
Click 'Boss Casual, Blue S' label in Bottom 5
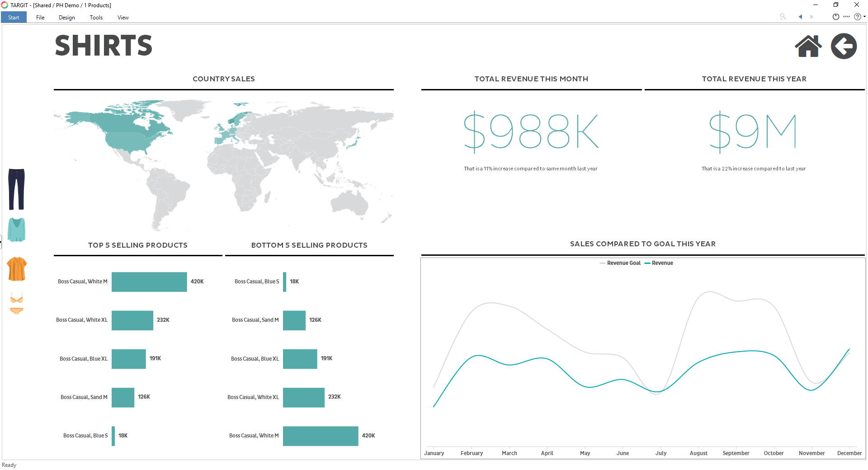coord(257,282)
